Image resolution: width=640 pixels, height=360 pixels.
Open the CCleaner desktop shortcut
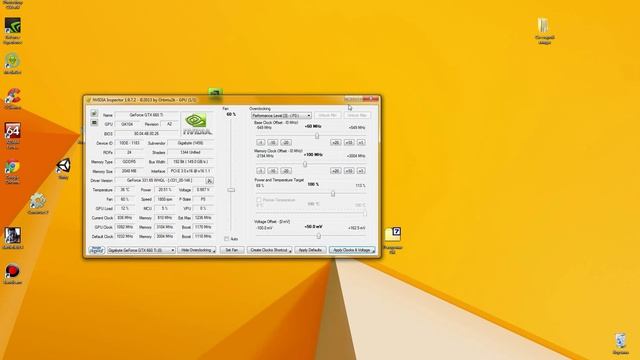(x=13, y=98)
